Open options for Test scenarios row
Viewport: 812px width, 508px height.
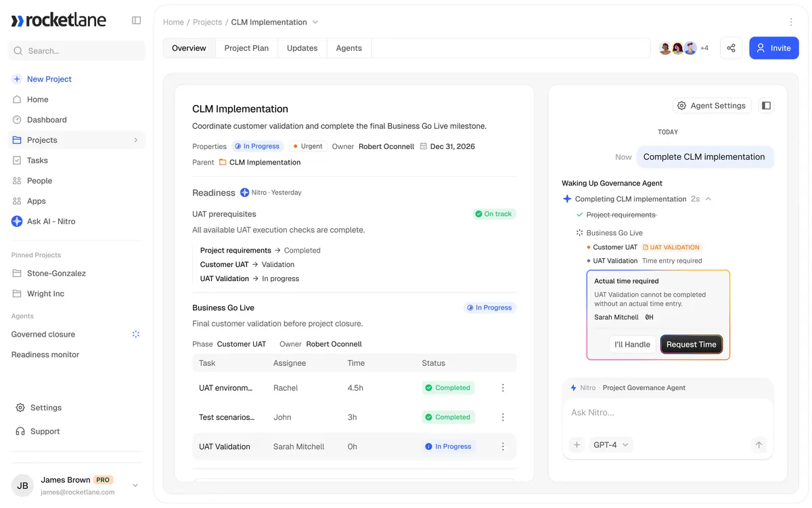pos(503,417)
